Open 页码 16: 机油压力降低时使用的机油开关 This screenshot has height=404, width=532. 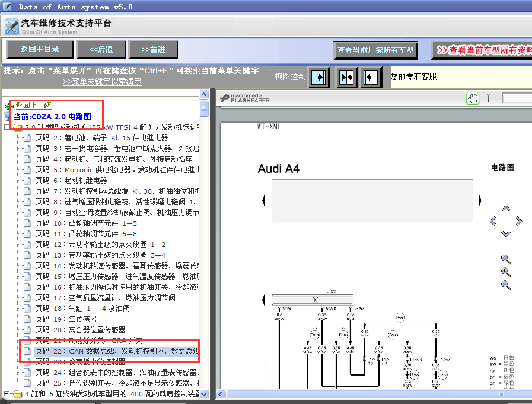(x=117, y=287)
